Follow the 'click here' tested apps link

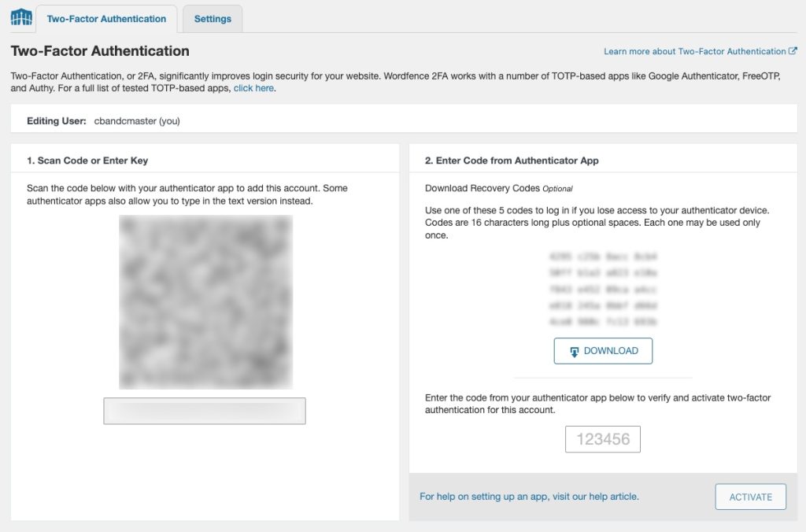253,88
